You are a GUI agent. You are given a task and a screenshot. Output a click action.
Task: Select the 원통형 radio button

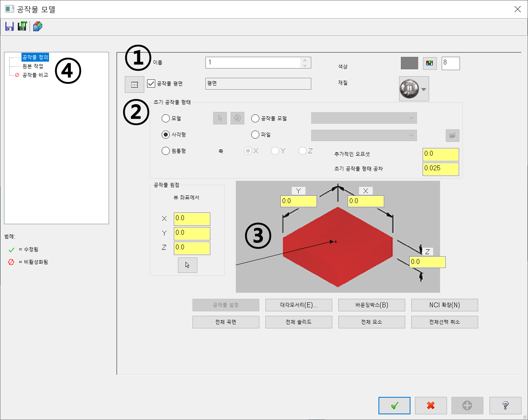click(x=165, y=151)
